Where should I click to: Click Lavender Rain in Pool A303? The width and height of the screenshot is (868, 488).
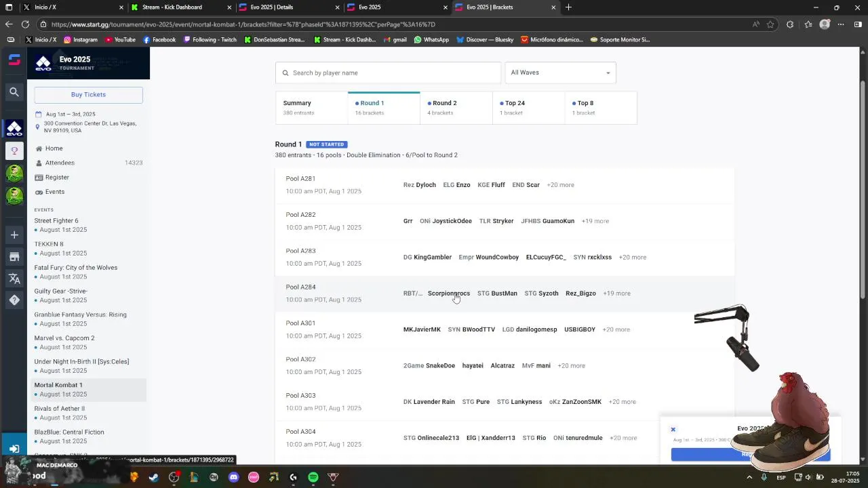(x=434, y=402)
